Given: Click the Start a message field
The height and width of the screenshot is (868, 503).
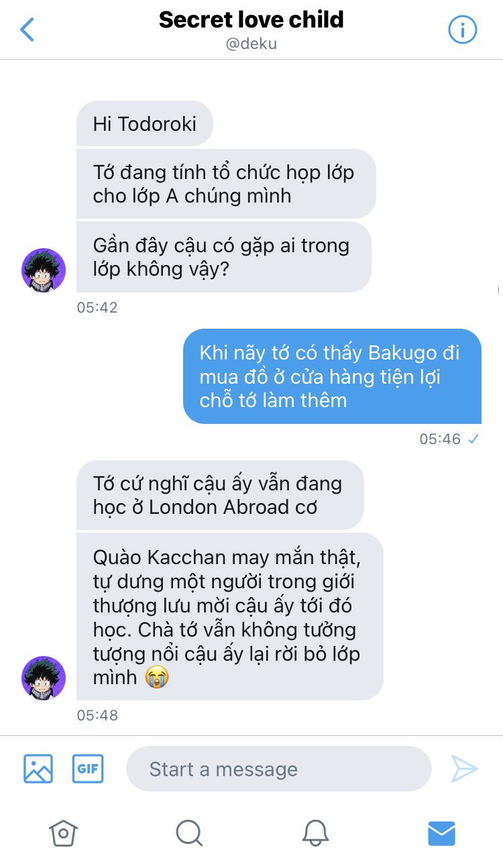Looking at the screenshot, I should click(x=279, y=769).
